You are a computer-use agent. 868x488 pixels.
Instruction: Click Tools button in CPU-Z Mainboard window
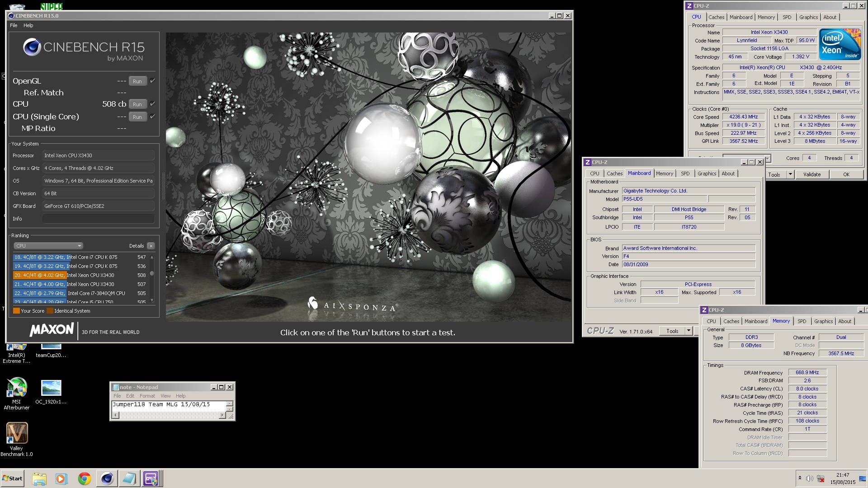point(672,331)
